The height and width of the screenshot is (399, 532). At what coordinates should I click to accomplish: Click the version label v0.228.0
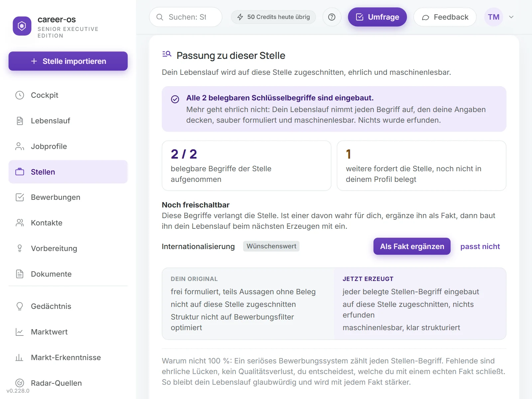click(x=18, y=391)
